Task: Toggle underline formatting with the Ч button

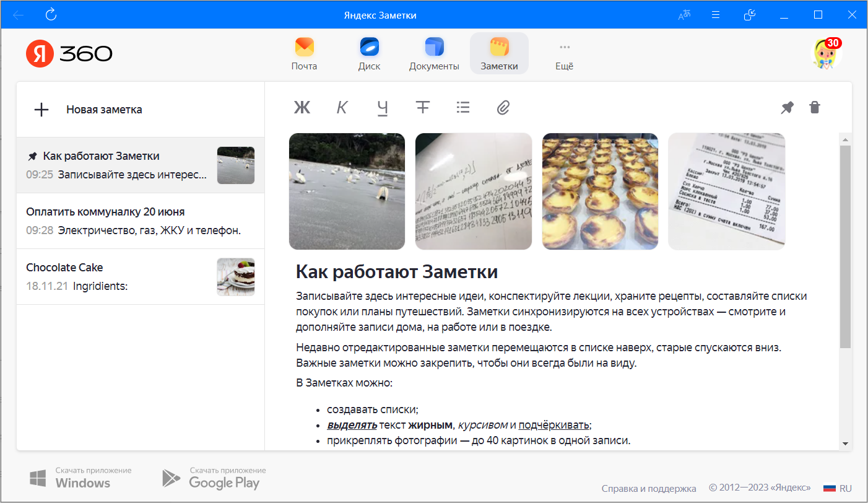Action: (x=382, y=108)
